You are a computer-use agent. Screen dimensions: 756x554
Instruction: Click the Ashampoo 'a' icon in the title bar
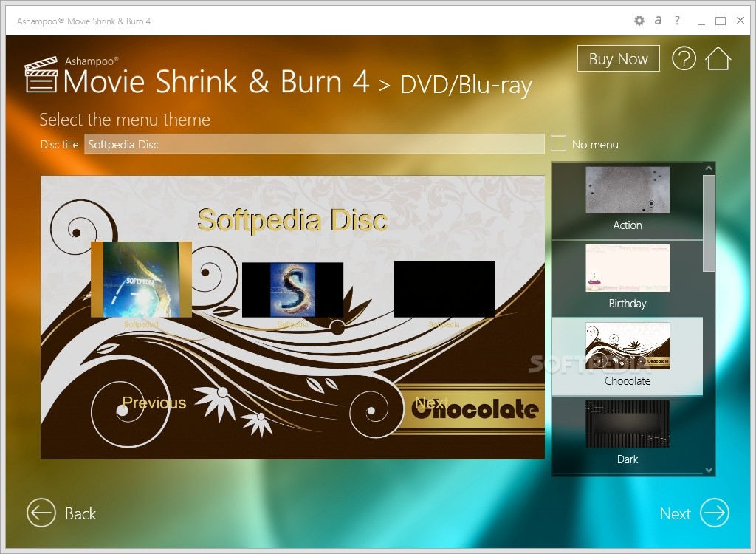(658, 20)
